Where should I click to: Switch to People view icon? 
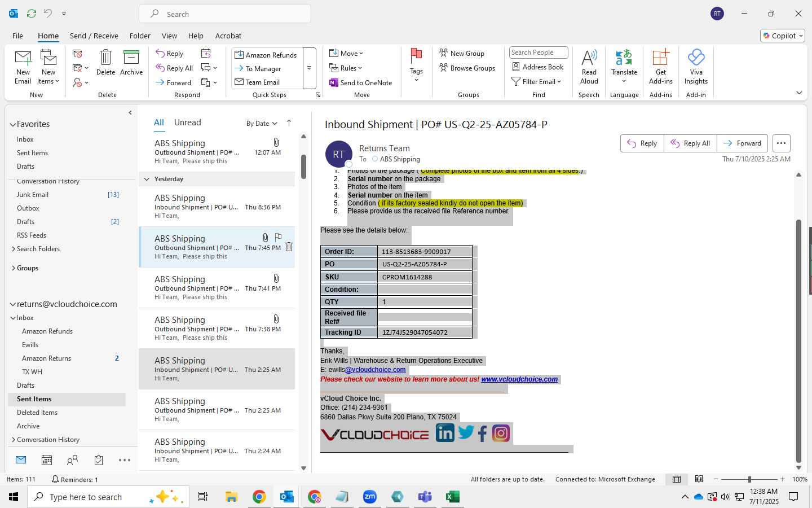pos(73,460)
